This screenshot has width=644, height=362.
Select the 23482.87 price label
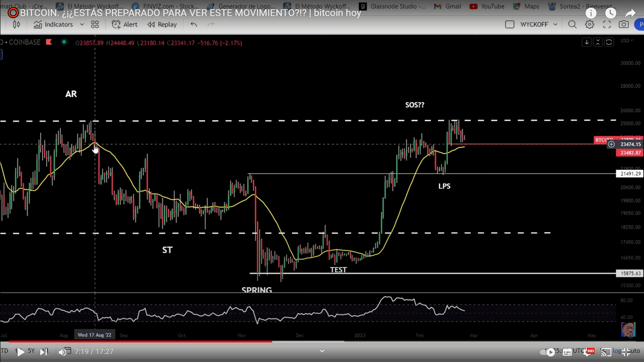(x=630, y=153)
